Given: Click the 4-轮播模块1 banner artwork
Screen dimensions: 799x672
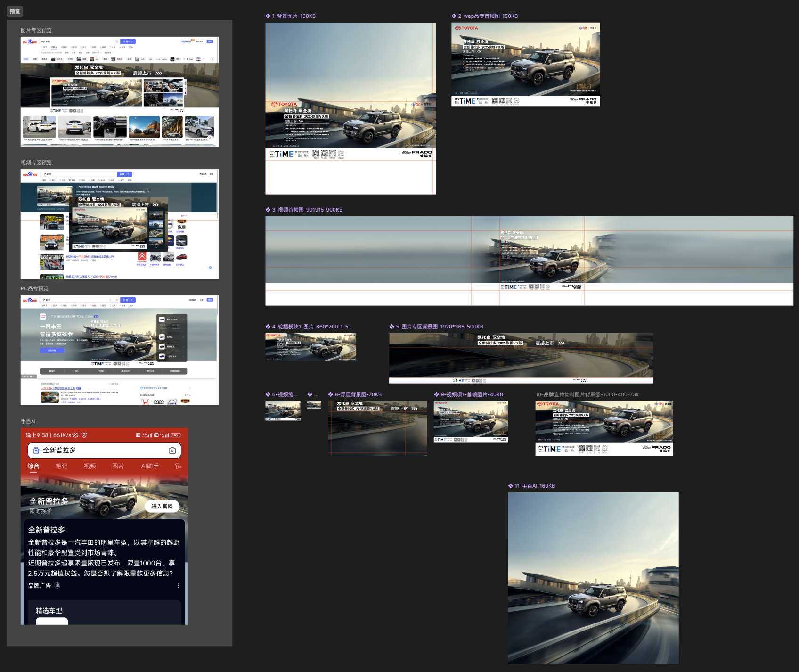Looking at the screenshot, I should click(310, 347).
